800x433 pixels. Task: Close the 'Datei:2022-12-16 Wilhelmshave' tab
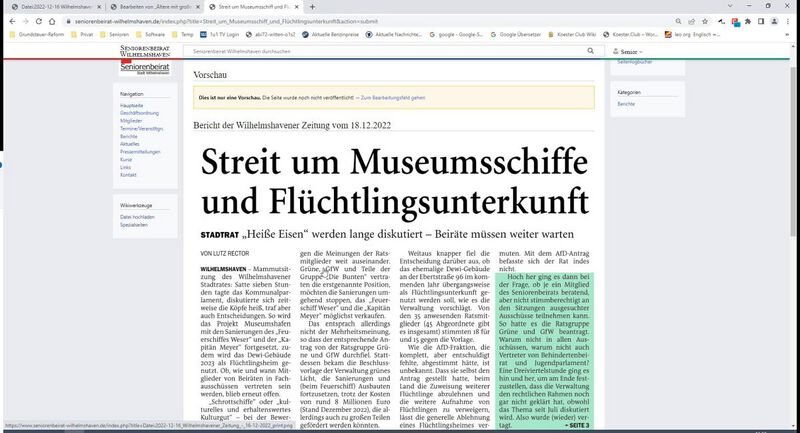click(x=99, y=7)
